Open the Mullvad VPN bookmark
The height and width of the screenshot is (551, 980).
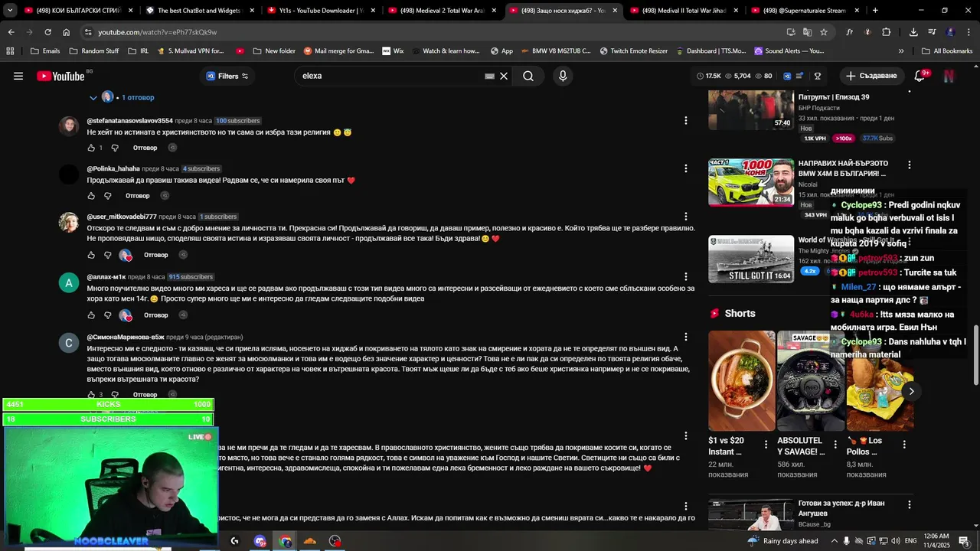click(190, 51)
